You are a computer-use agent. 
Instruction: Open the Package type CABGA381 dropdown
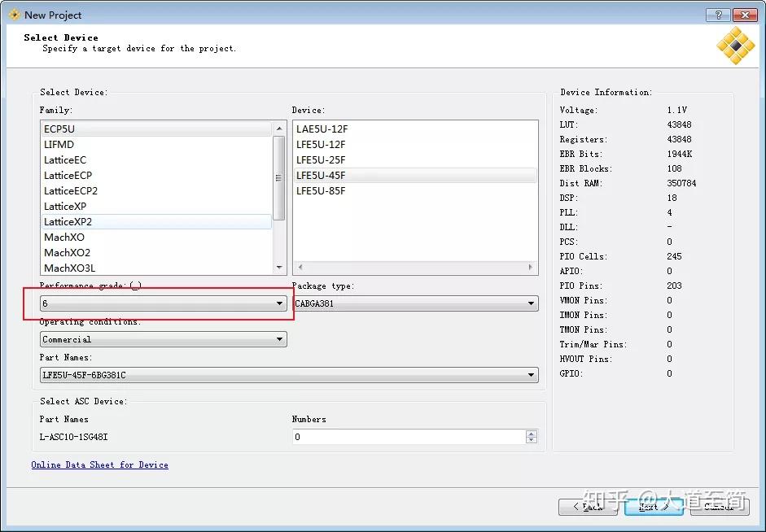coord(415,303)
